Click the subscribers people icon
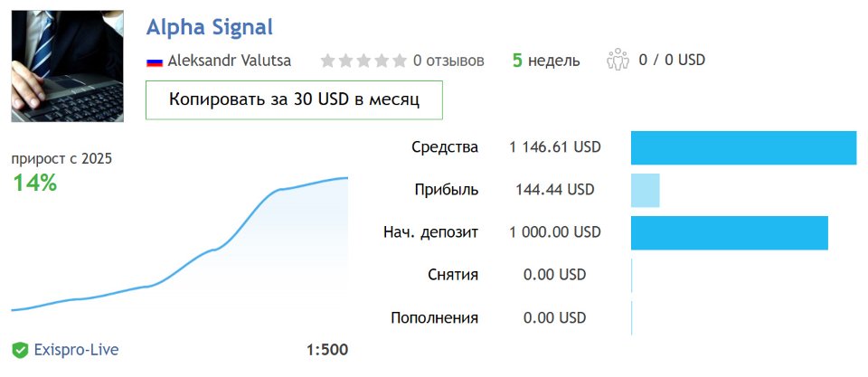The height and width of the screenshot is (377, 868). (618, 61)
